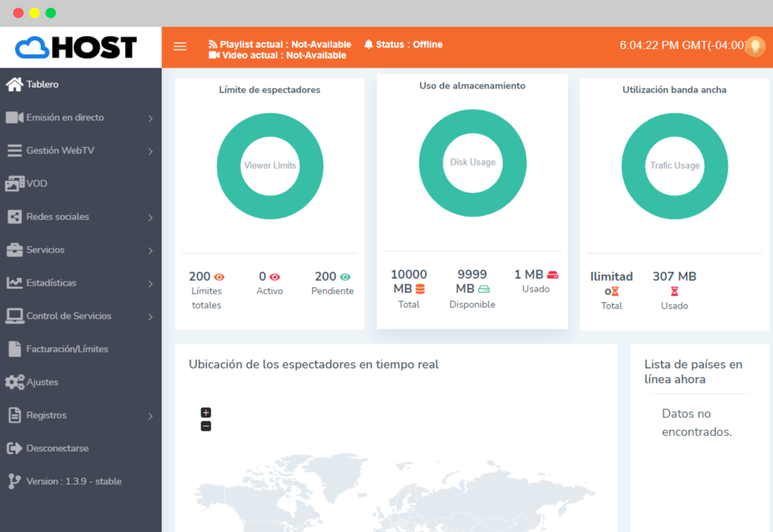The height and width of the screenshot is (532, 773).
Task: Click the Video actual camera icon
Action: [214, 55]
